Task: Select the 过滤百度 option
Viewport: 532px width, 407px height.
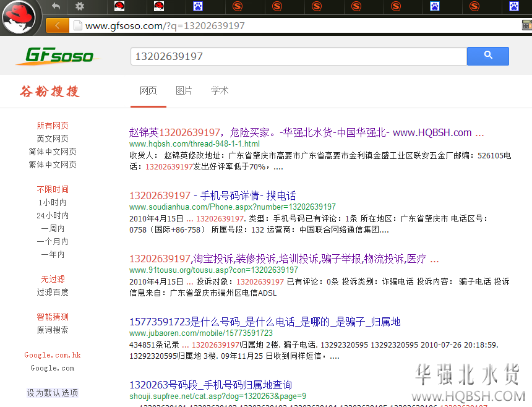Action: (53, 292)
